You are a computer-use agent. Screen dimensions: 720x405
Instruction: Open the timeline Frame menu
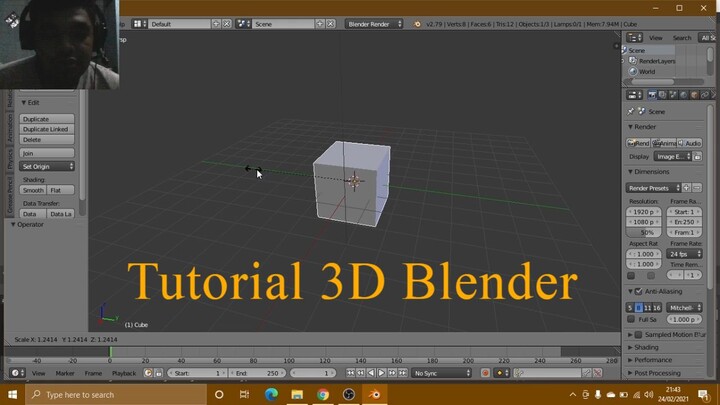pyautogui.click(x=93, y=373)
